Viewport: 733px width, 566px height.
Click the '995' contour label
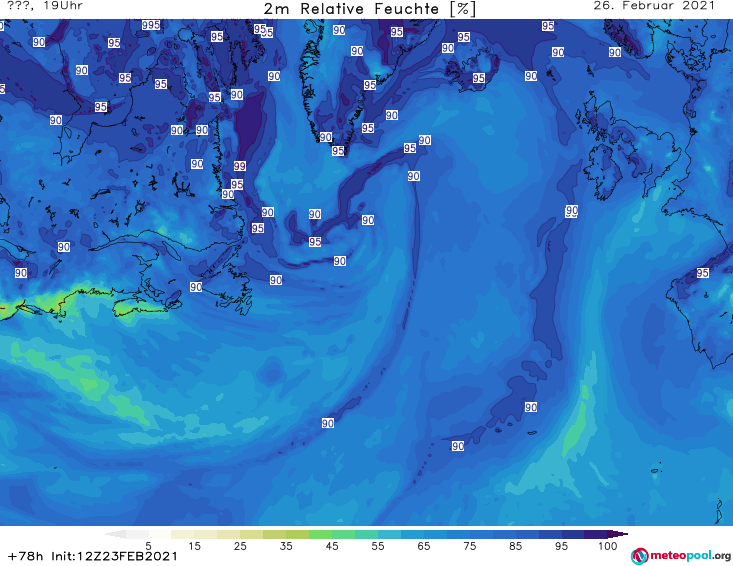(151, 25)
